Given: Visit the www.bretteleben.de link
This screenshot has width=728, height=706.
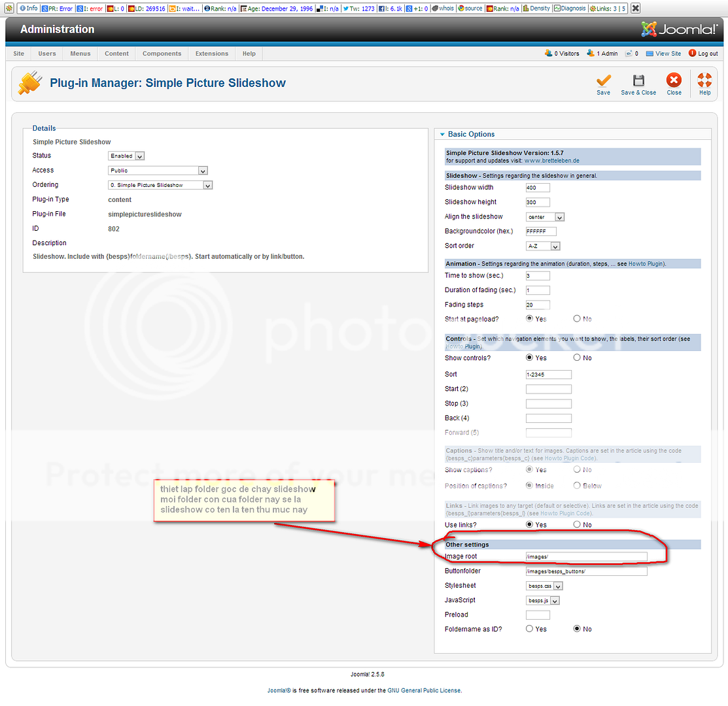Looking at the screenshot, I should tap(552, 160).
